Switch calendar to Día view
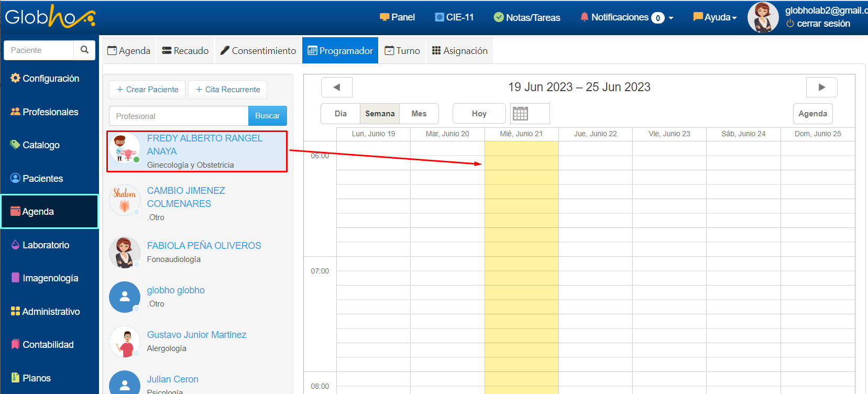This screenshot has width=868, height=394. (x=340, y=114)
